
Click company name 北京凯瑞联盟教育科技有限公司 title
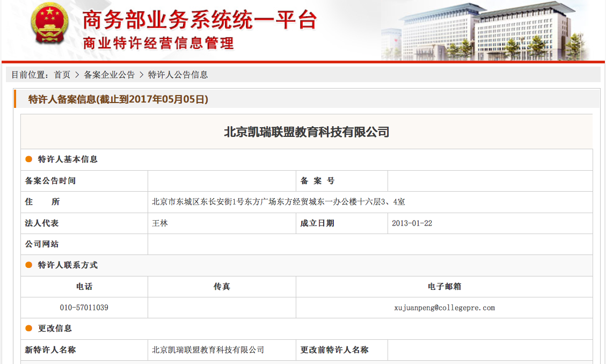[x=306, y=132]
